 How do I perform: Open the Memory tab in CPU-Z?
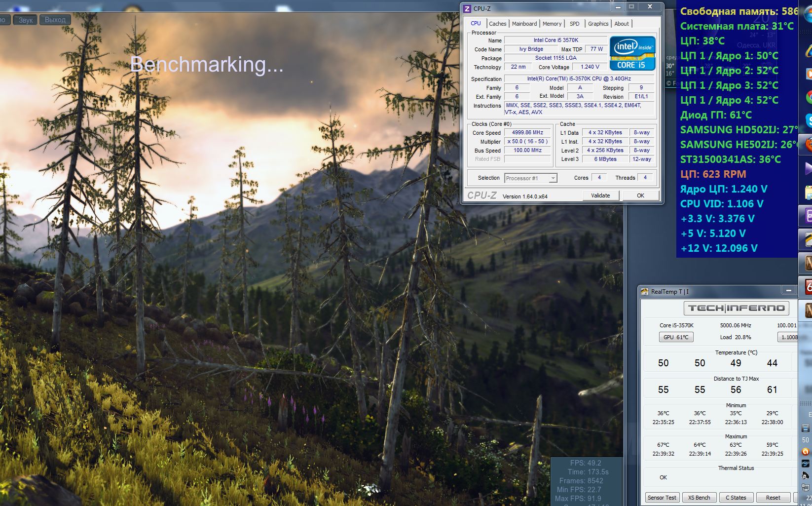click(x=552, y=24)
